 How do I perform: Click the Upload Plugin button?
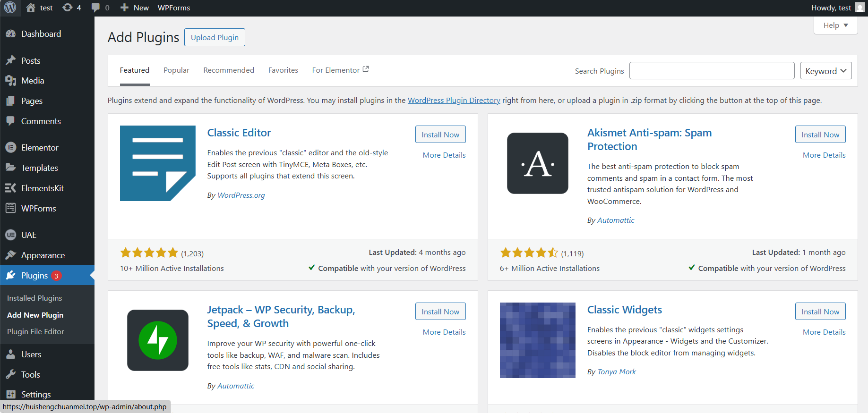click(x=215, y=38)
